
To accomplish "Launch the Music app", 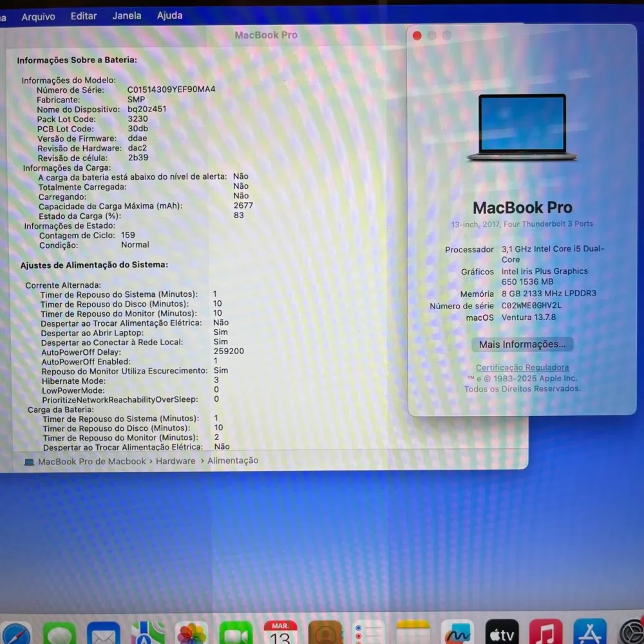I will point(545,634).
